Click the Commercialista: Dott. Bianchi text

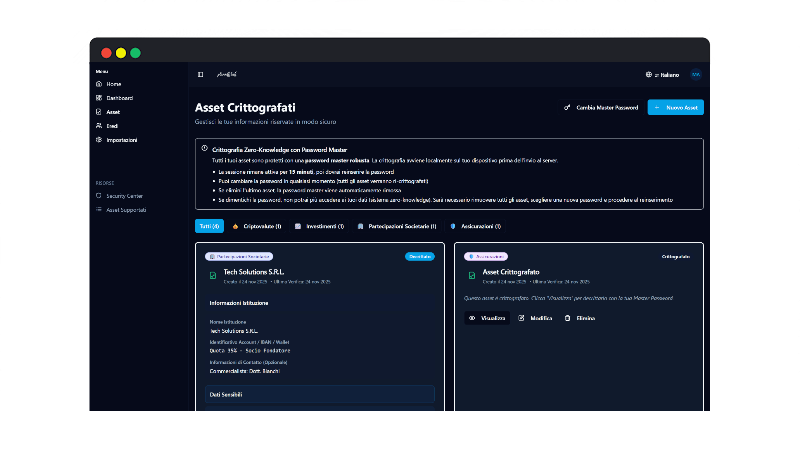[x=245, y=371]
